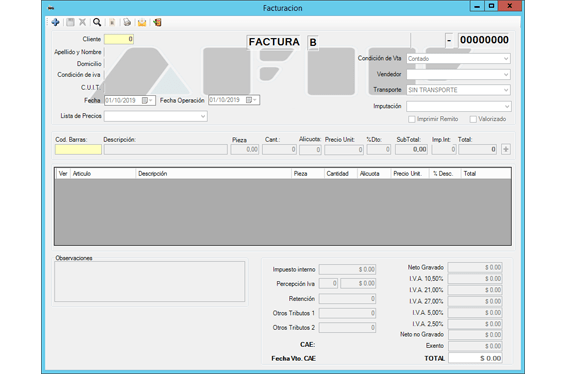Click the SubTotal field

point(411,149)
